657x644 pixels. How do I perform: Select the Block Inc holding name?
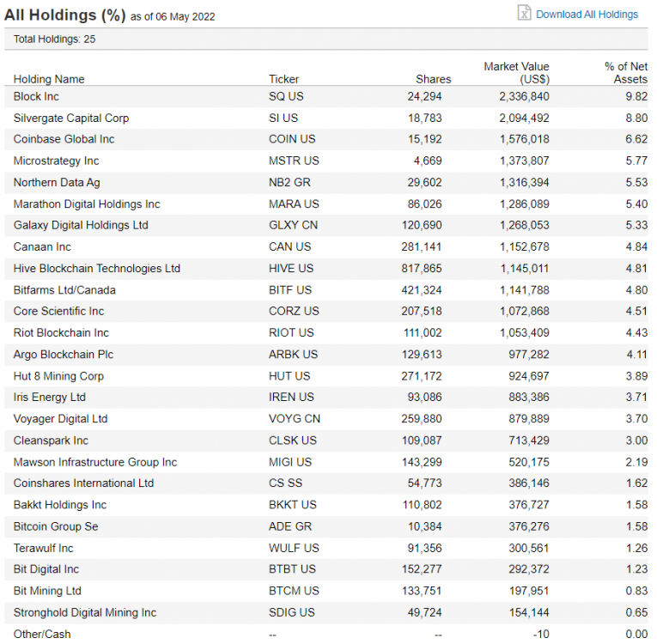click(36, 97)
